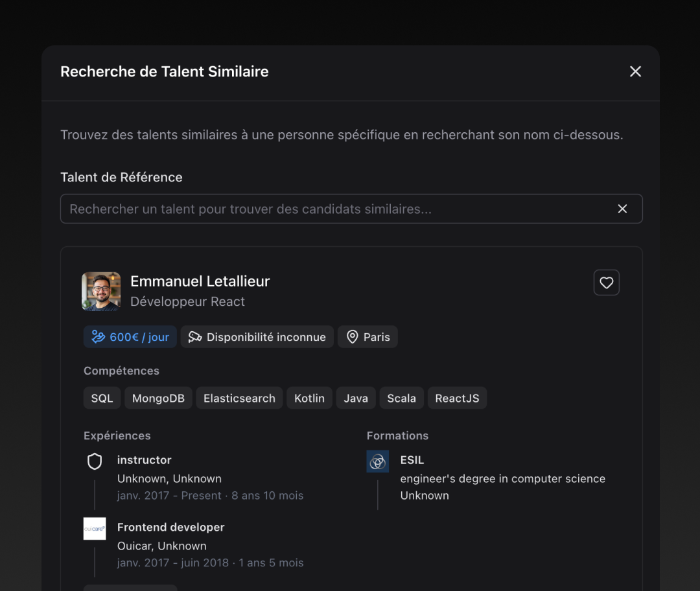
Task: Toggle the heart favorite icon for Emmanuel Letallieur
Action: 606,283
